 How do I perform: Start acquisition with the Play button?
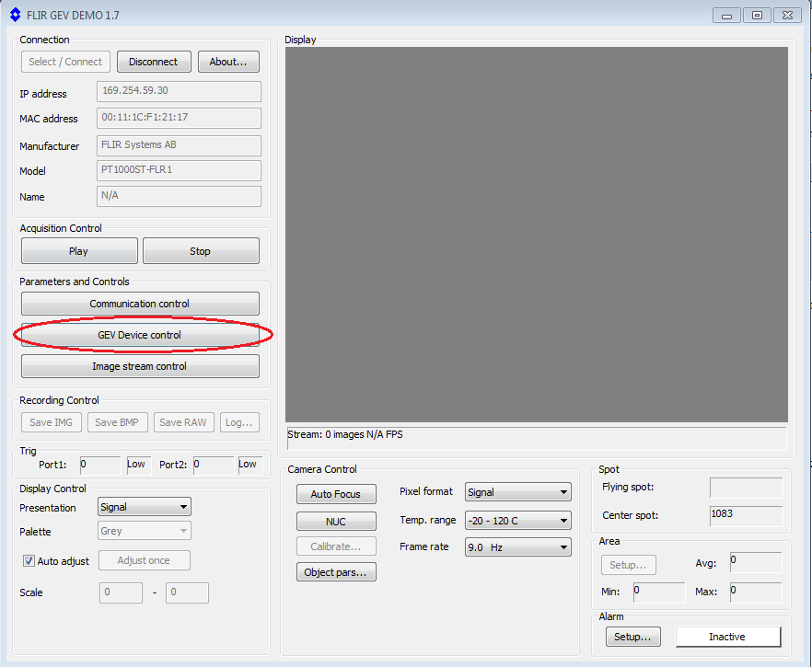(79, 251)
